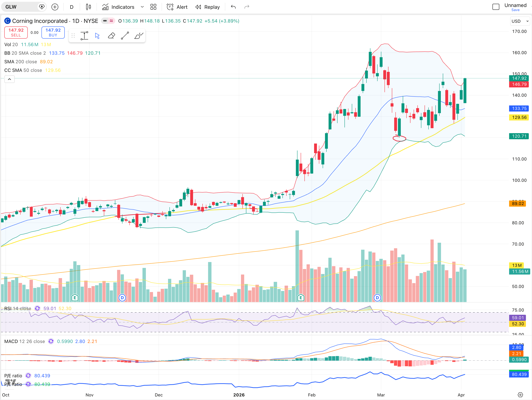Collapse the indicator legend chevron
Image resolution: width=532 pixels, height=400 pixels.
click(9, 79)
